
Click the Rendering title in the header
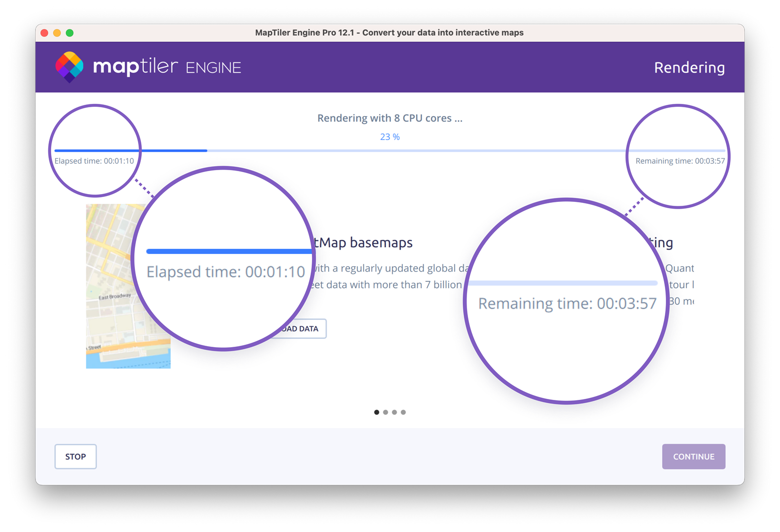tap(689, 67)
